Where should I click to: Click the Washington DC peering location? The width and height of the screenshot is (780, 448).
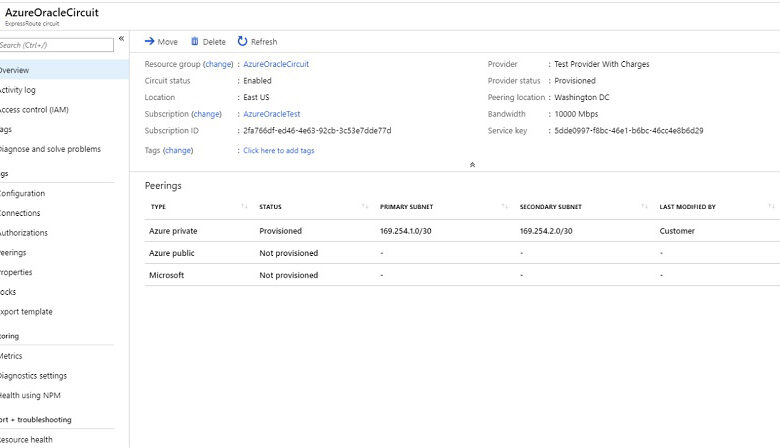(x=582, y=97)
